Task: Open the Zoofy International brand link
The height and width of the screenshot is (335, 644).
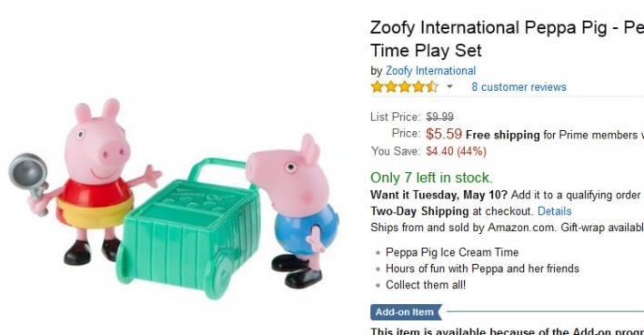Action: 430,71
